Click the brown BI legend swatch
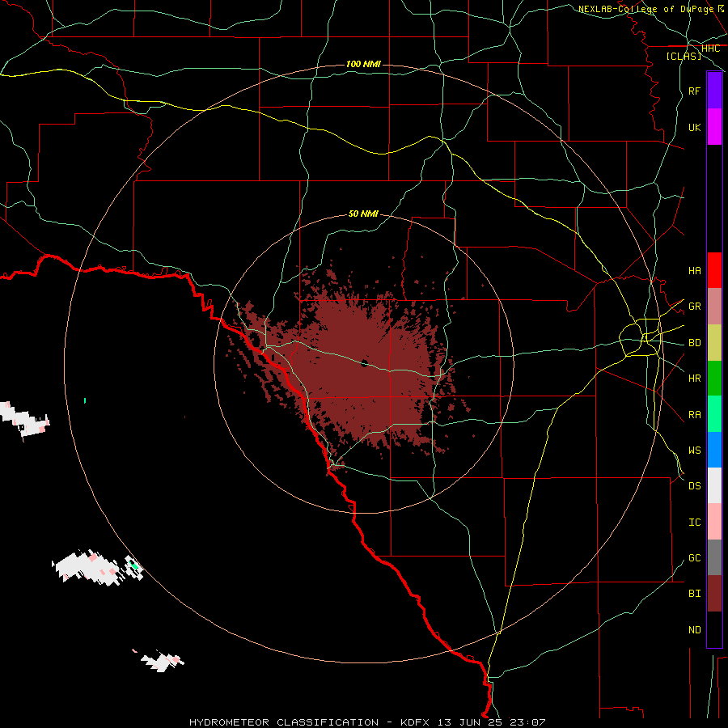 point(714,594)
